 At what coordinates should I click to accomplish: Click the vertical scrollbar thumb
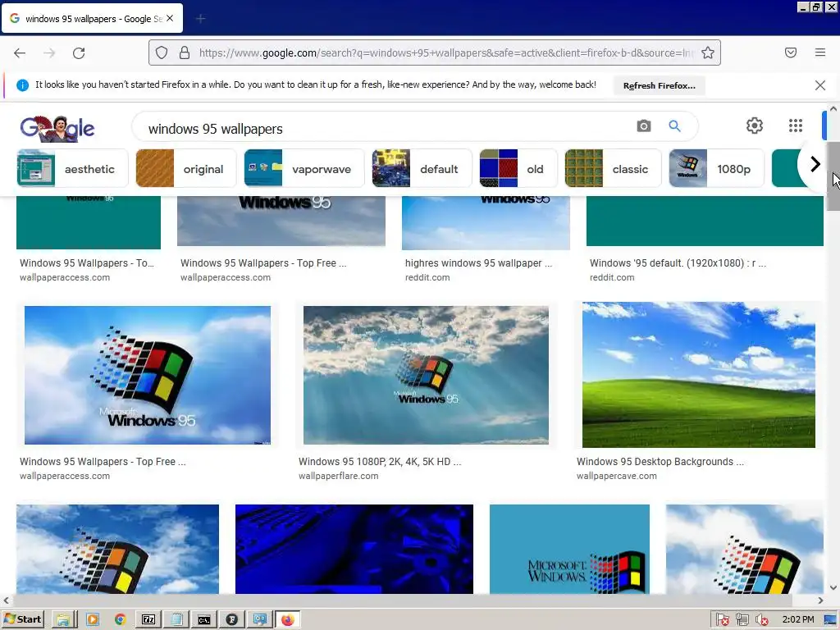(x=833, y=177)
